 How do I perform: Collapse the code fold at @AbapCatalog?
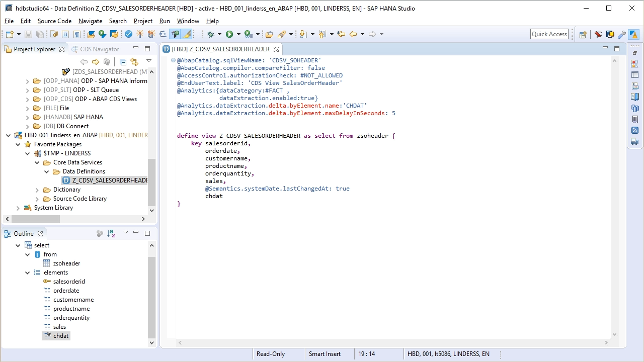[173, 60]
